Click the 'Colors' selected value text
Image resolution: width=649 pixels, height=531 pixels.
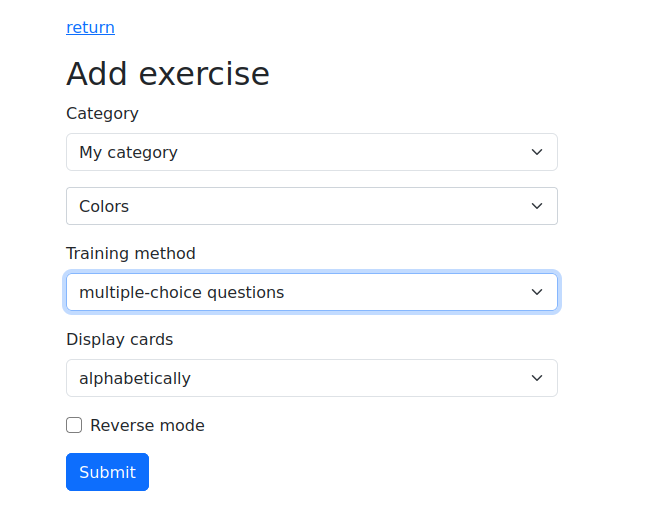(x=104, y=206)
